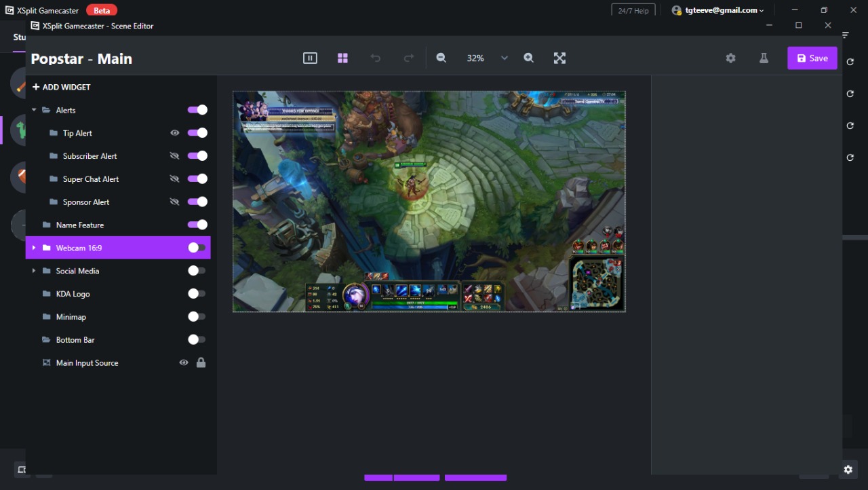
Task: Turn on the Minimap toggle
Action: (x=197, y=316)
